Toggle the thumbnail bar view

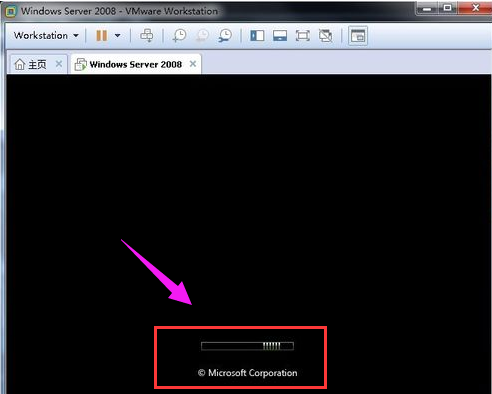click(280, 35)
